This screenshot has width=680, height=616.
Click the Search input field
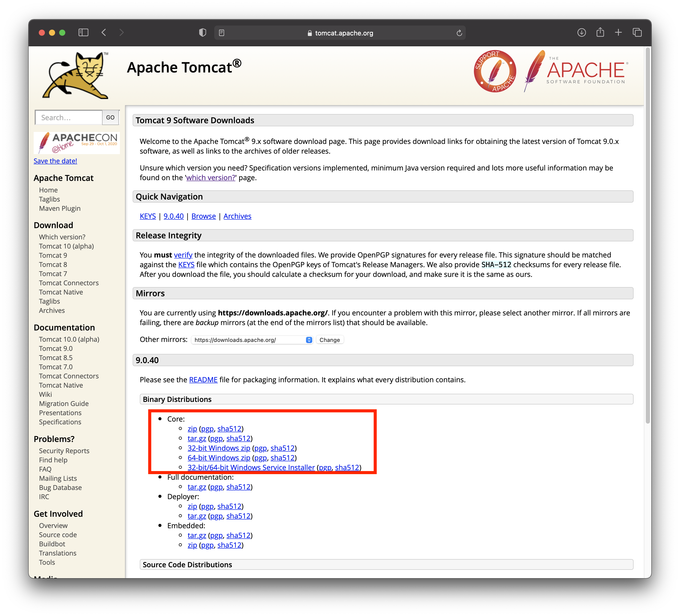point(68,117)
